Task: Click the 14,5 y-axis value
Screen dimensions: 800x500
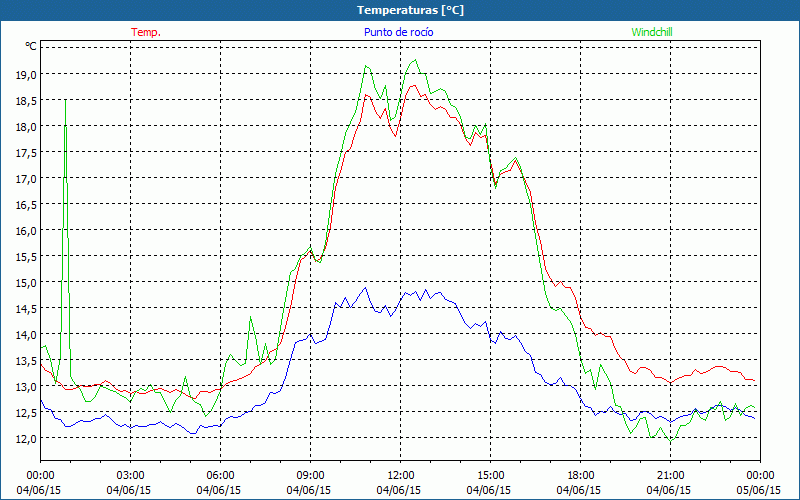Action: pyautogui.click(x=27, y=309)
